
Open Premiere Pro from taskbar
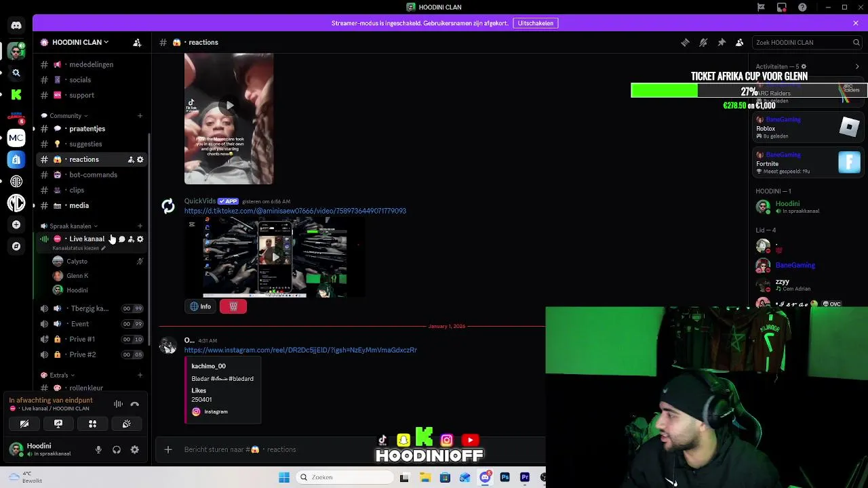point(525,477)
